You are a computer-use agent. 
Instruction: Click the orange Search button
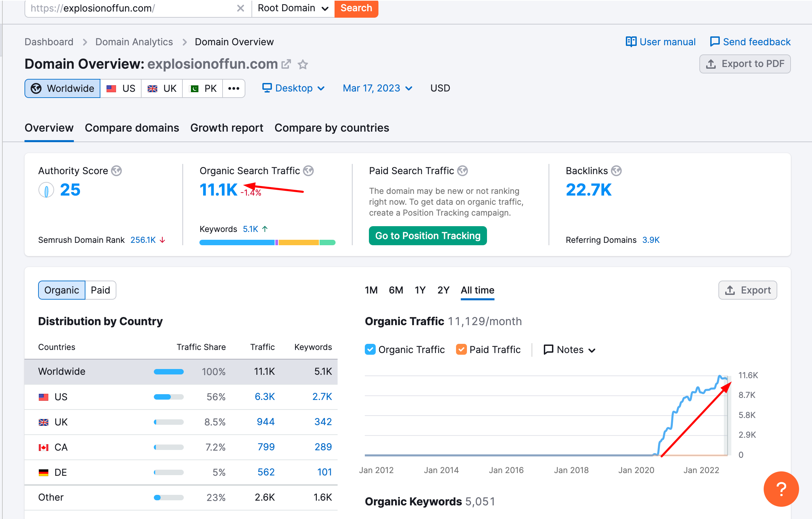[356, 8]
